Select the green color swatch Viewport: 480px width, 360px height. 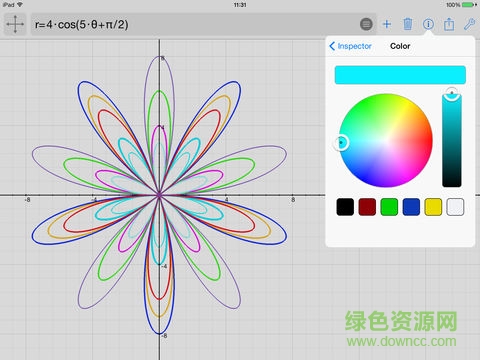(389, 207)
